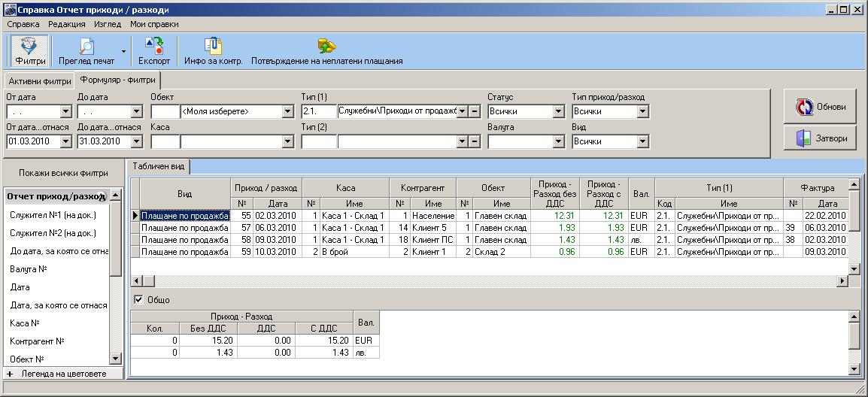
Task: Click minus button beside Тип (2)
Action: pyautogui.click(x=475, y=141)
